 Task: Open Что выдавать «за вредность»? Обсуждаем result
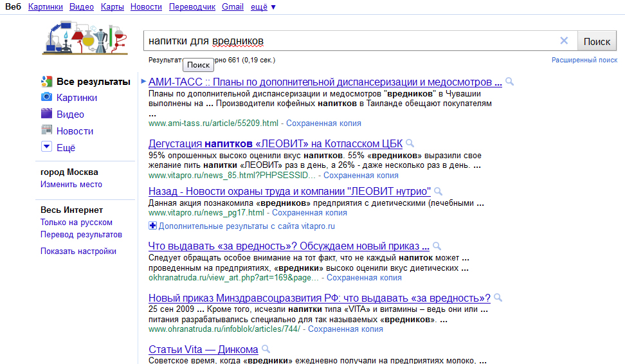(x=289, y=246)
